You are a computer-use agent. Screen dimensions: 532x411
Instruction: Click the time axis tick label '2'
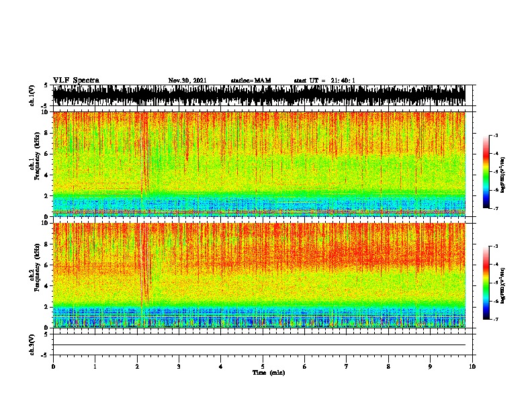pos(137,367)
